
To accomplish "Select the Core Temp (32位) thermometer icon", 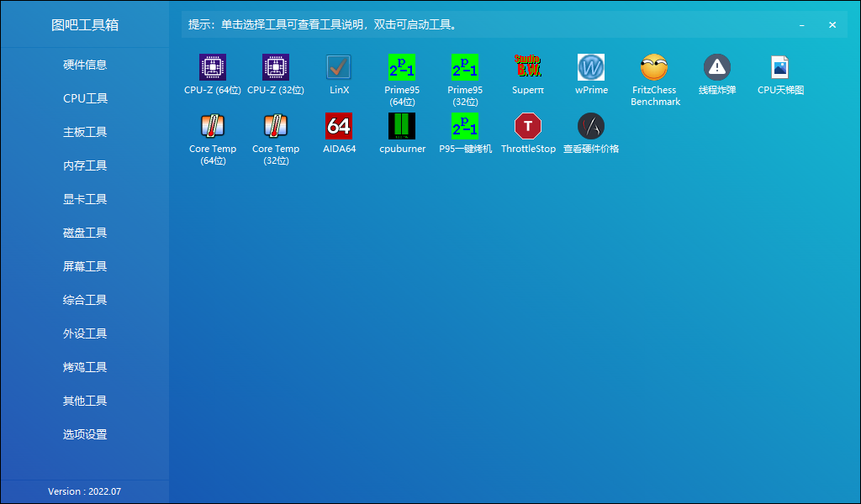I will (x=276, y=126).
